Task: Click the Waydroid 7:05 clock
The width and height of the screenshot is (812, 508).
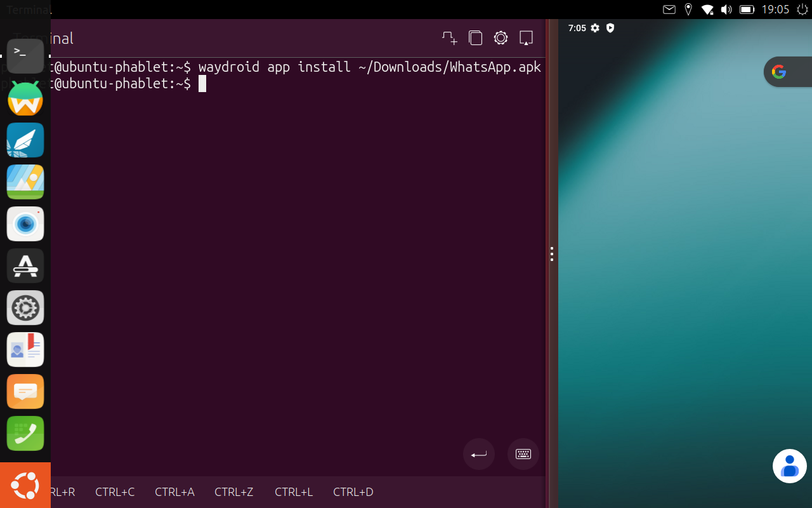Action: coord(577,28)
